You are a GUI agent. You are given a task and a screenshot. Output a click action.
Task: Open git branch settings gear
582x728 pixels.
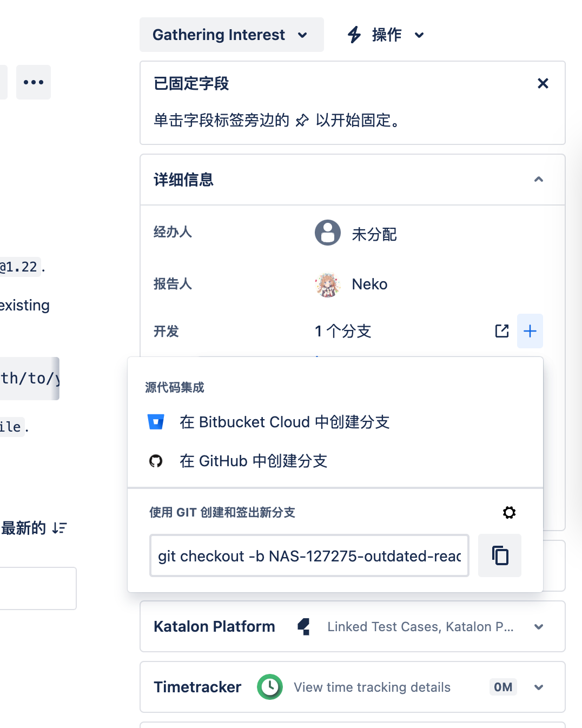[x=509, y=512]
